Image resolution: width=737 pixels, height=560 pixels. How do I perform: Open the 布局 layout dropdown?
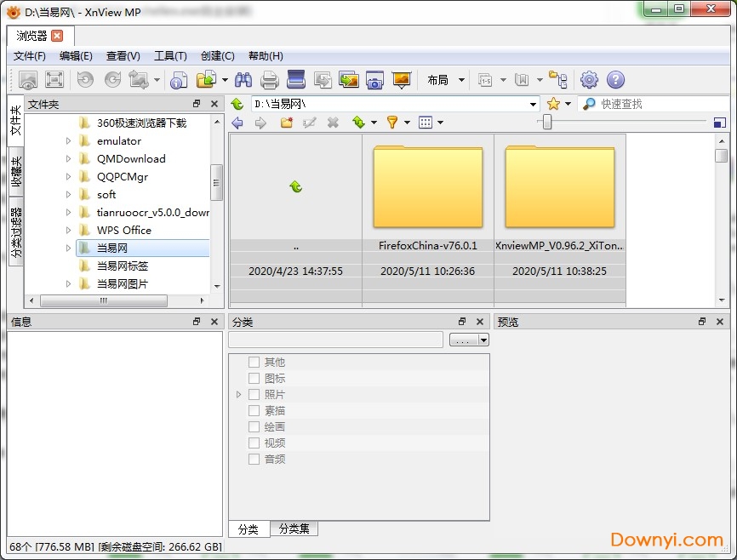pos(443,79)
